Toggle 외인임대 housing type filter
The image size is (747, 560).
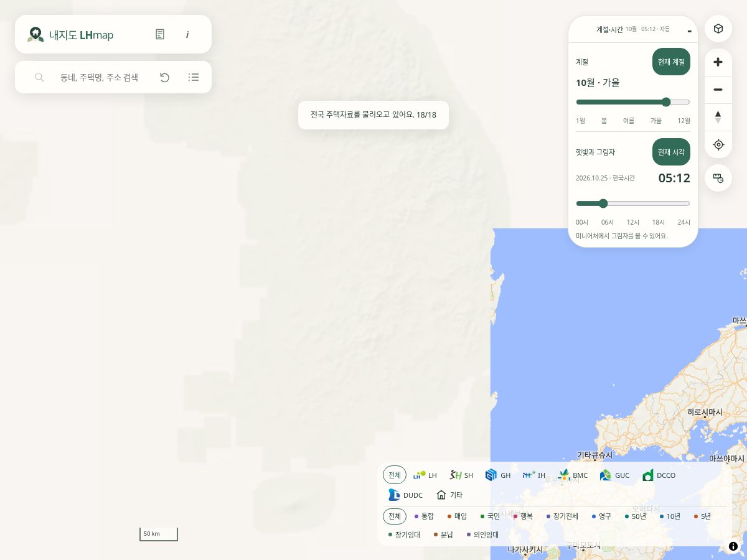[483, 534]
